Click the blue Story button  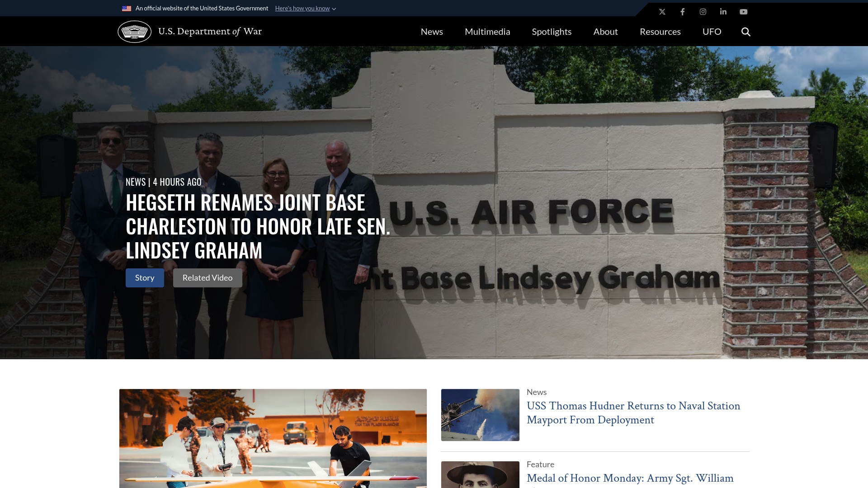pyautogui.click(x=145, y=278)
